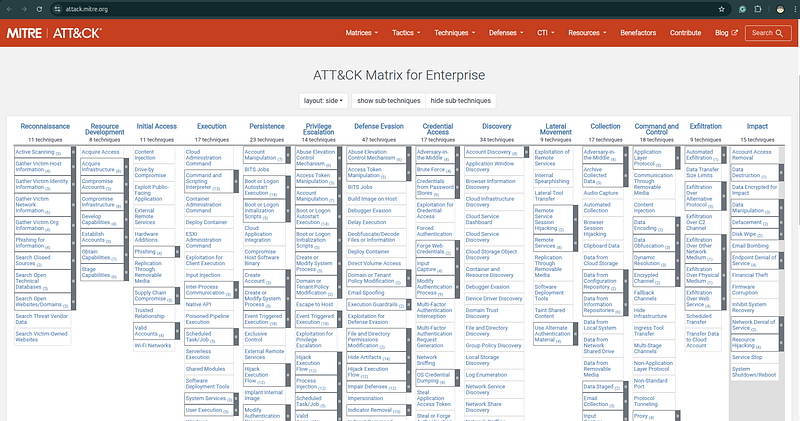800x421 pixels.
Task: Expand Application Layer Protocol sub-techniques handle
Action: pyautogui.click(x=678, y=158)
